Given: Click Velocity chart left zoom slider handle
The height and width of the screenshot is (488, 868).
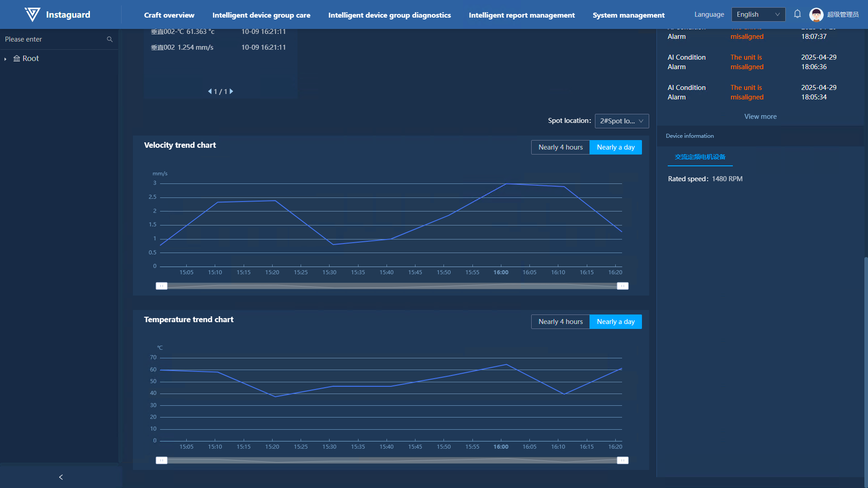Looking at the screenshot, I should 161,286.
